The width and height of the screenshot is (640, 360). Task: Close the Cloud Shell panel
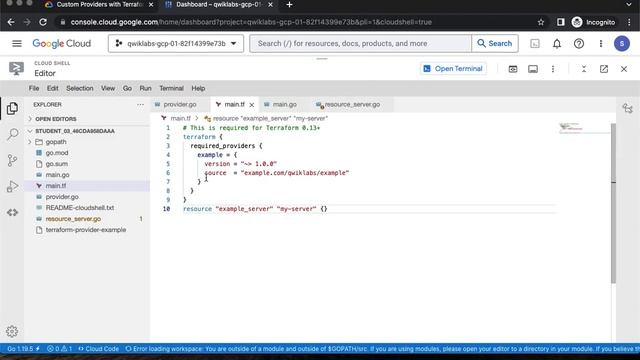coord(624,69)
